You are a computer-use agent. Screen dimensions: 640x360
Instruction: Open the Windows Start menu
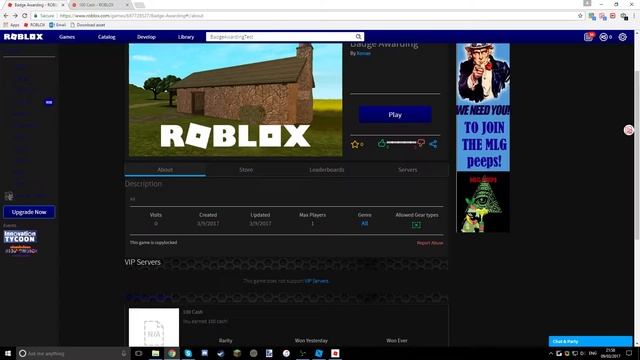8,353
